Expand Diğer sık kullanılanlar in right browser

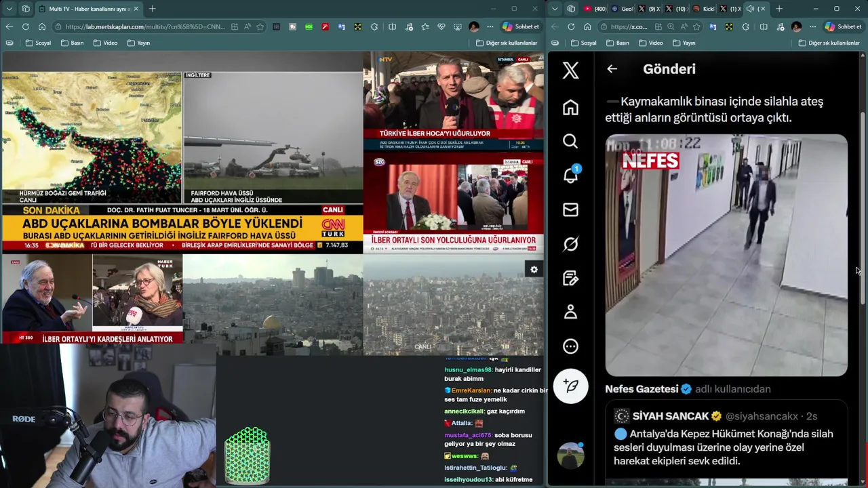click(x=829, y=43)
